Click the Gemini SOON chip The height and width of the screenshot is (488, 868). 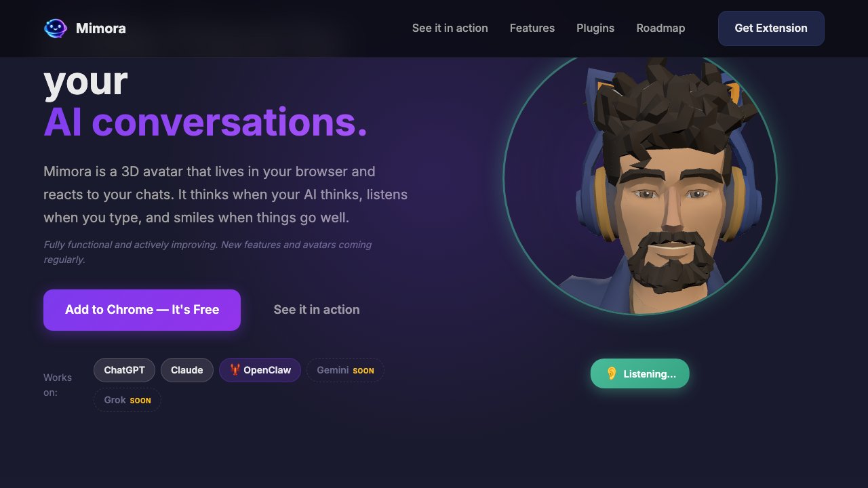tap(345, 370)
